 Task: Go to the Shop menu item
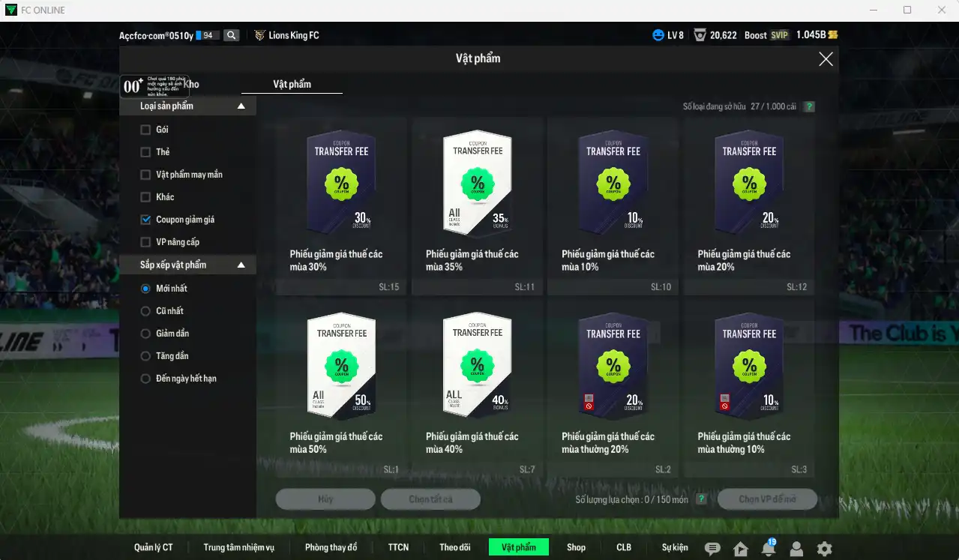(576, 547)
